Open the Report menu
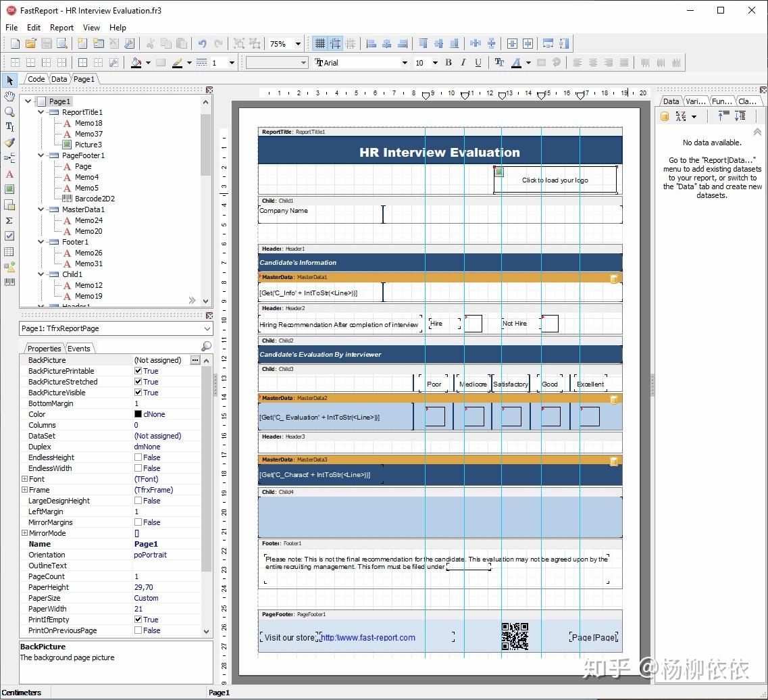Viewport: 768px width, 700px height. [61, 28]
